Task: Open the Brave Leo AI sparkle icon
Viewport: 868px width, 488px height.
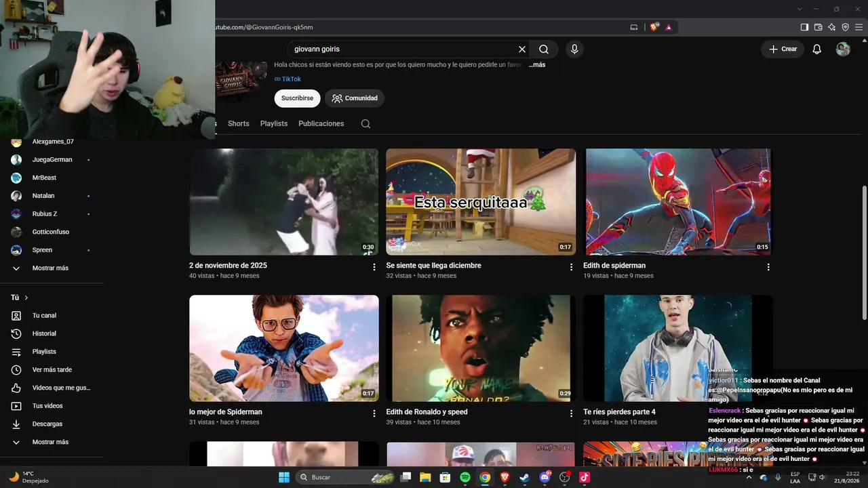Action: pyautogui.click(x=831, y=27)
